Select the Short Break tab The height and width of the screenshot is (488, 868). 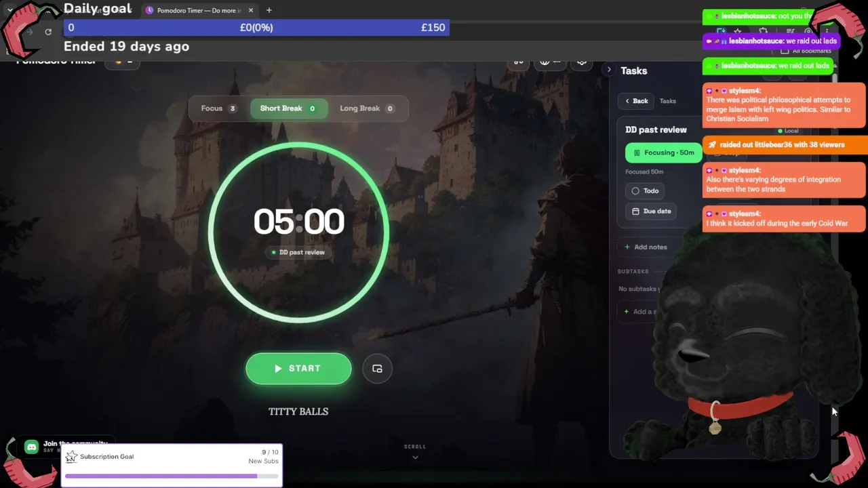(289, 108)
